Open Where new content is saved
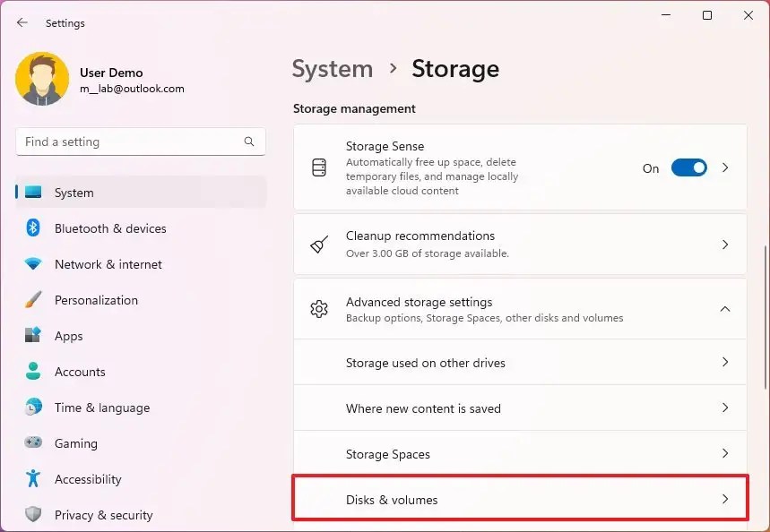The height and width of the screenshot is (532, 770). coord(520,408)
